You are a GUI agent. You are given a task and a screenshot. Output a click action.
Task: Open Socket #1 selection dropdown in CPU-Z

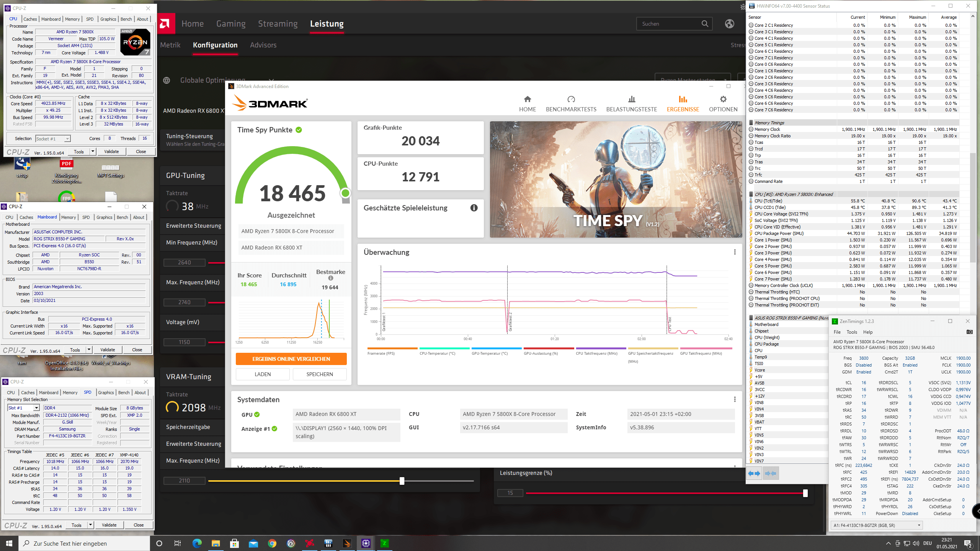(x=53, y=139)
